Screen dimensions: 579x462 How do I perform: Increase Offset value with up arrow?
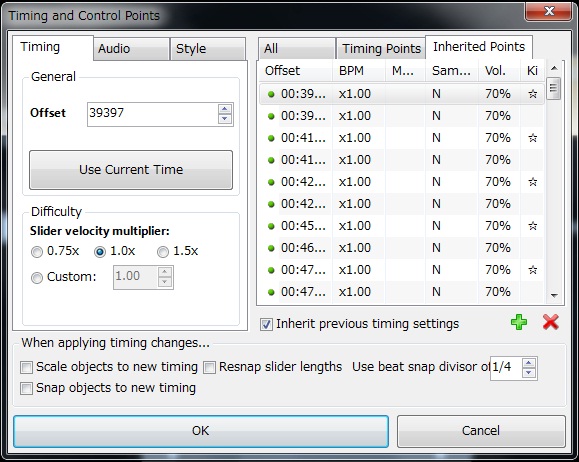[x=225, y=109]
